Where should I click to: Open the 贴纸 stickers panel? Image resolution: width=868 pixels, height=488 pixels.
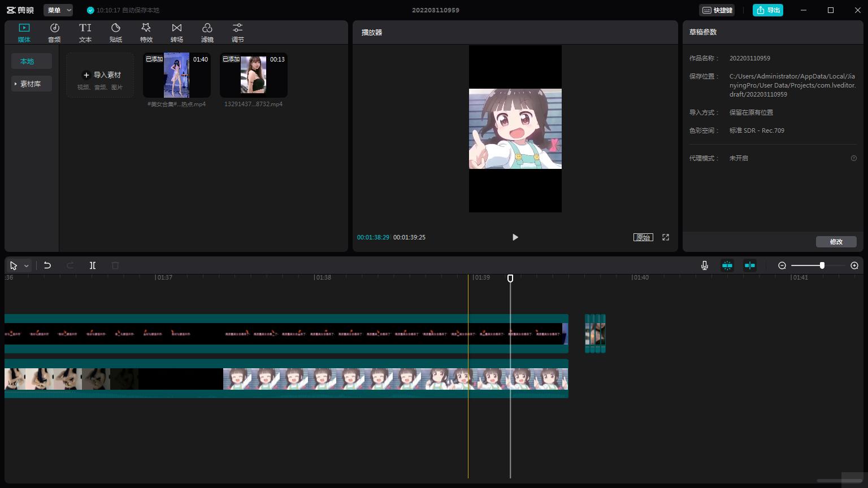116,32
